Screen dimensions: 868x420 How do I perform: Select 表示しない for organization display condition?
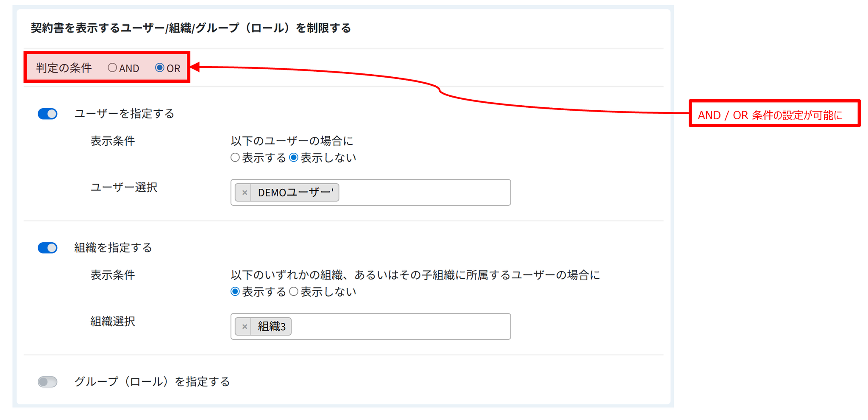294,292
